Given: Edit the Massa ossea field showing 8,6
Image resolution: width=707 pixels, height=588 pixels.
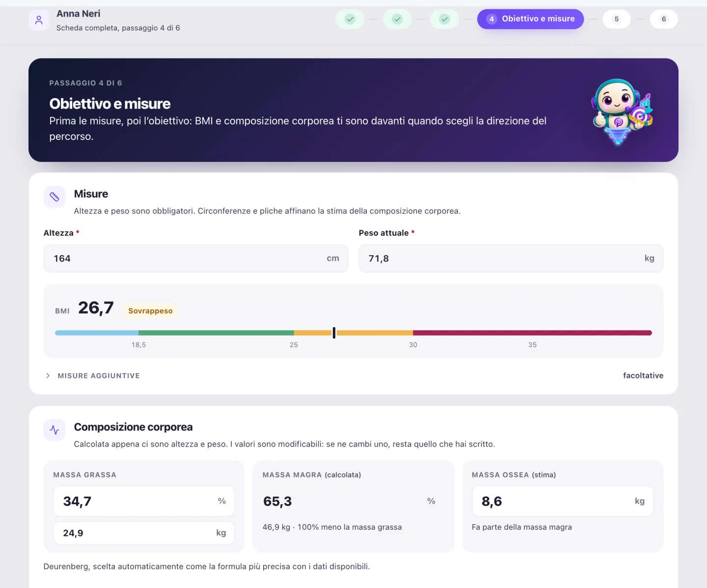Looking at the screenshot, I should [x=563, y=501].
